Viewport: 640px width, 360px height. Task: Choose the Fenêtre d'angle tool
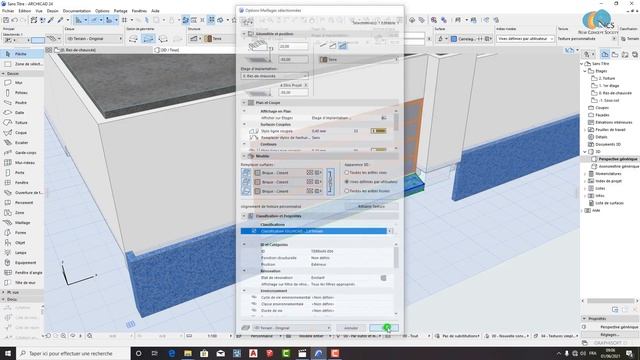(22, 273)
